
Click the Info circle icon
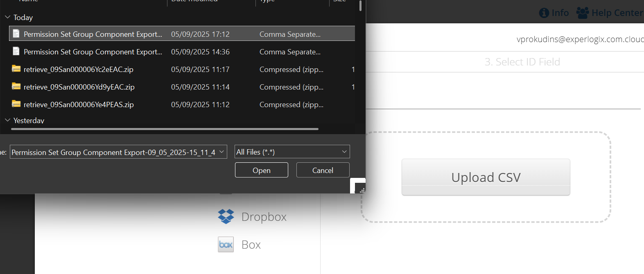pyautogui.click(x=544, y=13)
